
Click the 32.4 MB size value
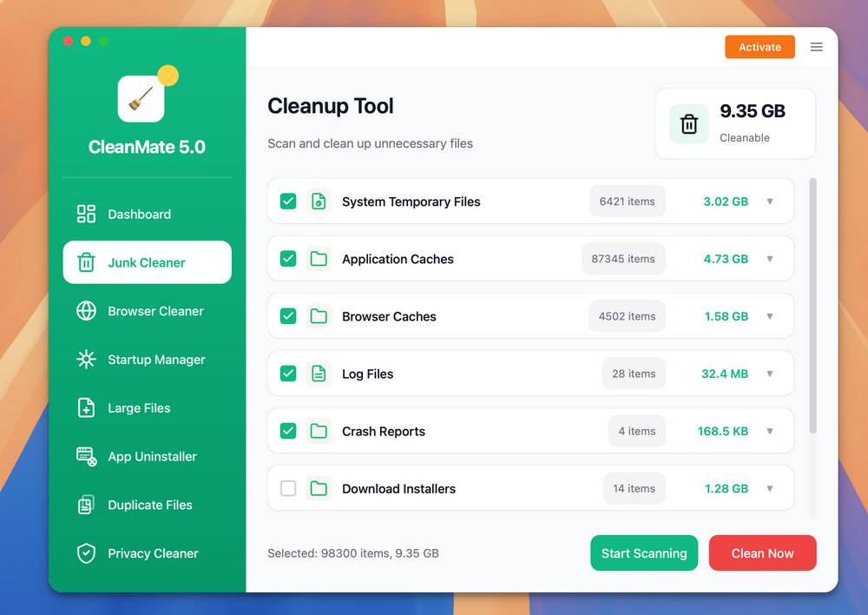[725, 374]
